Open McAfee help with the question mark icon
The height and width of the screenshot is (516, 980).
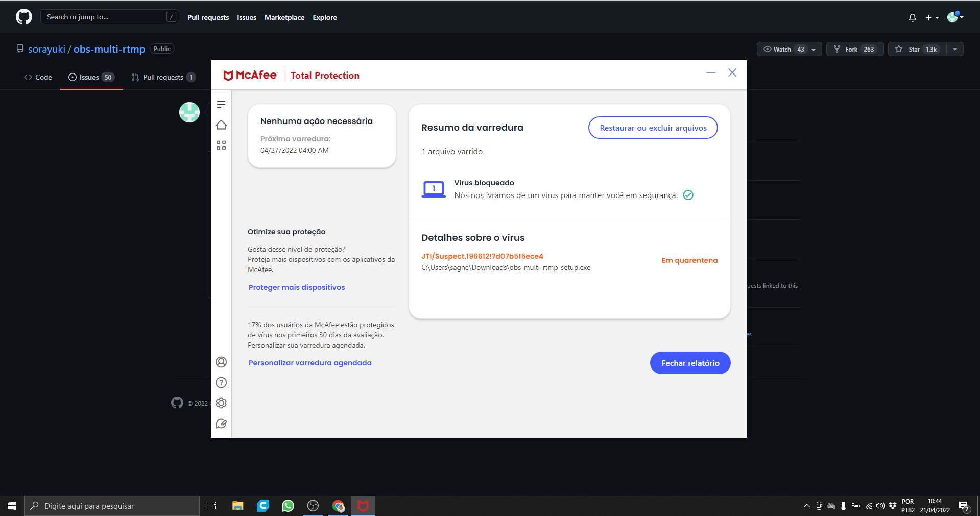click(221, 382)
